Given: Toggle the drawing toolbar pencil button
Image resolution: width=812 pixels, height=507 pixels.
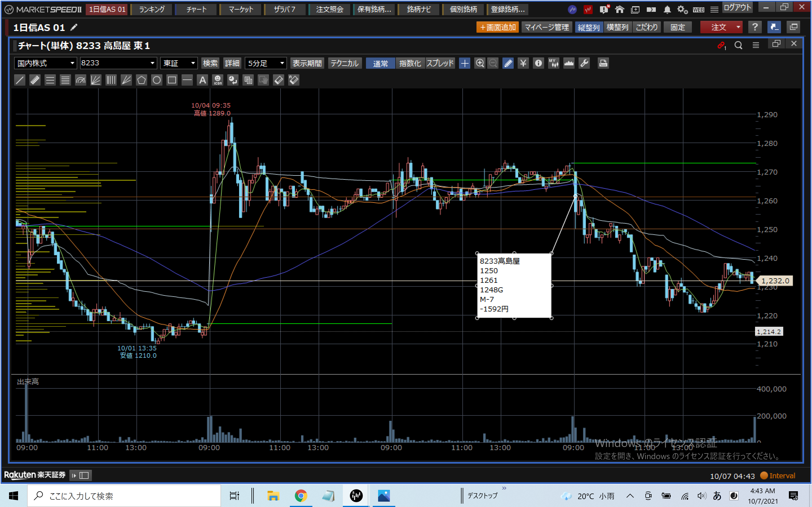Looking at the screenshot, I should tap(508, 63).
